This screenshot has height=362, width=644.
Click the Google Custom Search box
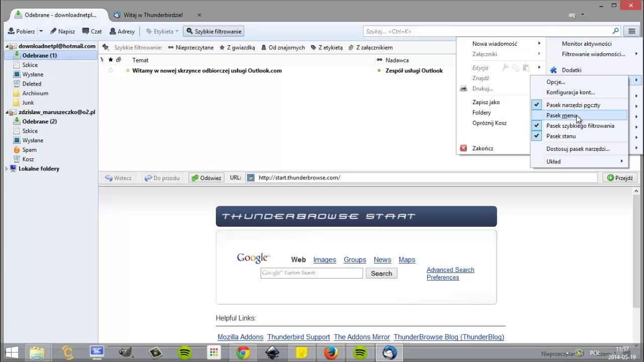(x=311, y=273)
